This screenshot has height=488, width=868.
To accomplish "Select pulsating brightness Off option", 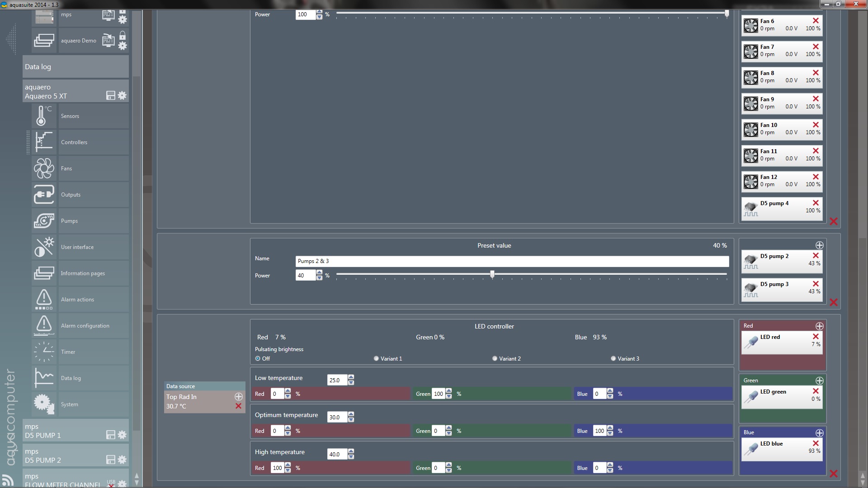I will pyautogui.click(x=258, y=359).
